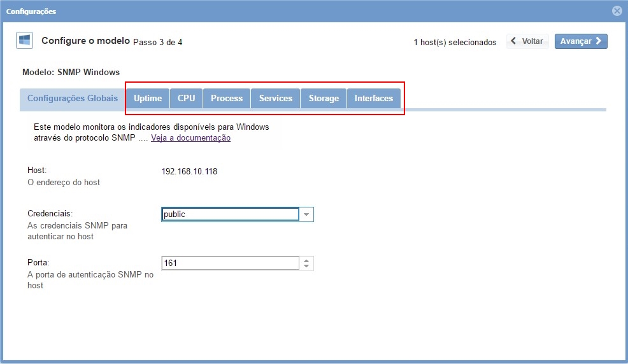Click into the Credenciais field showing public
Screen dimensions: 628x364
click(230, 214)
